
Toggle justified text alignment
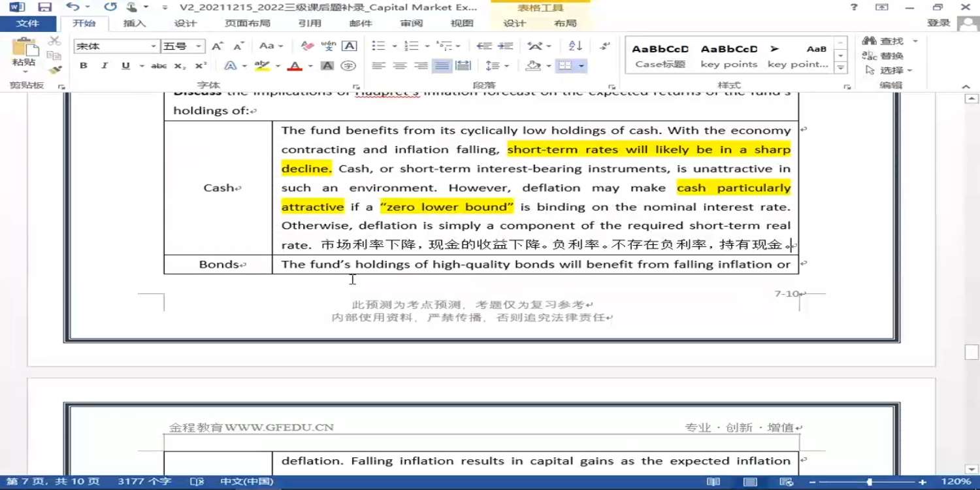point(442,66)
